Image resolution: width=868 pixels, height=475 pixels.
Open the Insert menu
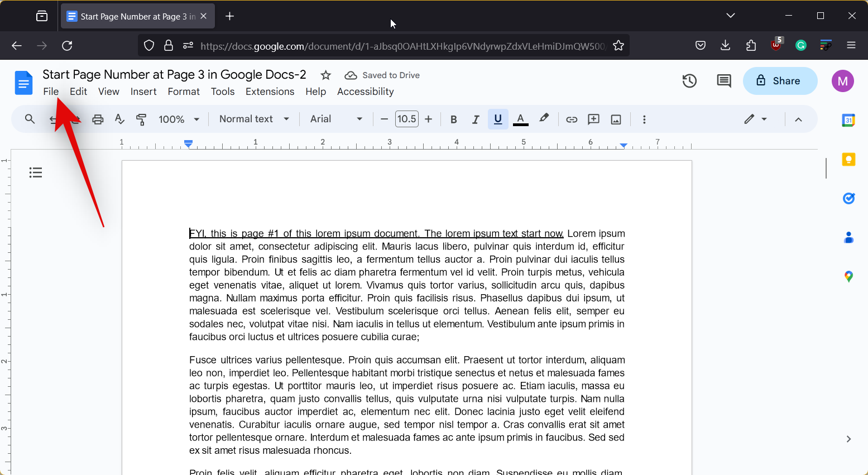coord(143,92)
